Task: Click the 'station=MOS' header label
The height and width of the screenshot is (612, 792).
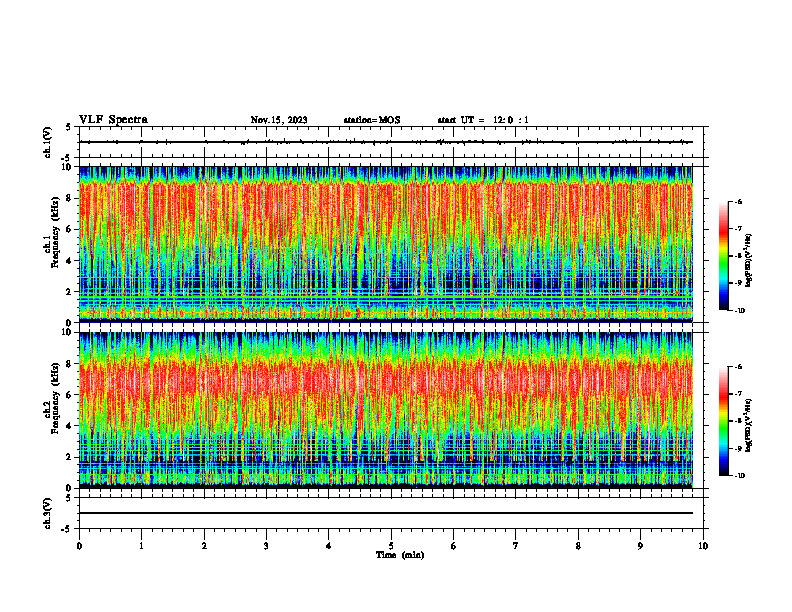Action: [x=372, y=120]
